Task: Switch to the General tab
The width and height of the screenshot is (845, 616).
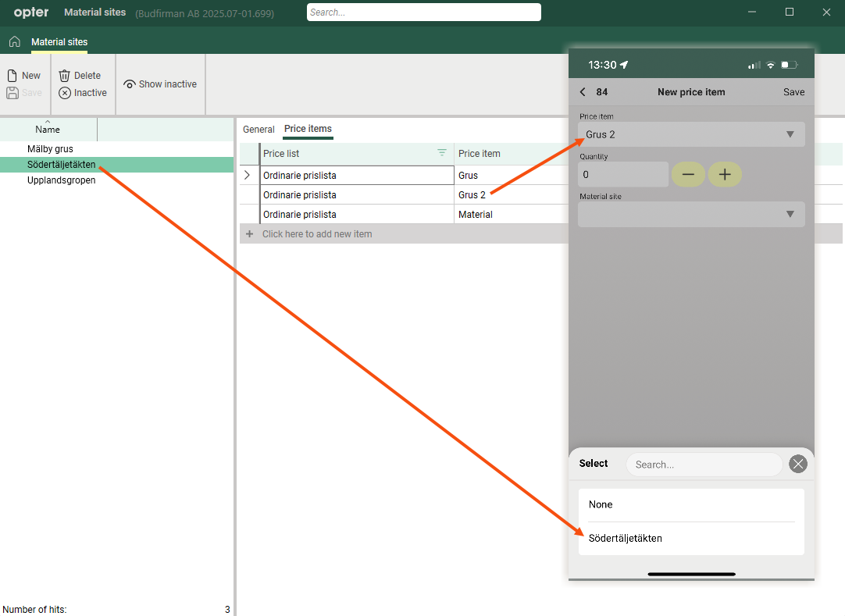Action: pos(258,130)
